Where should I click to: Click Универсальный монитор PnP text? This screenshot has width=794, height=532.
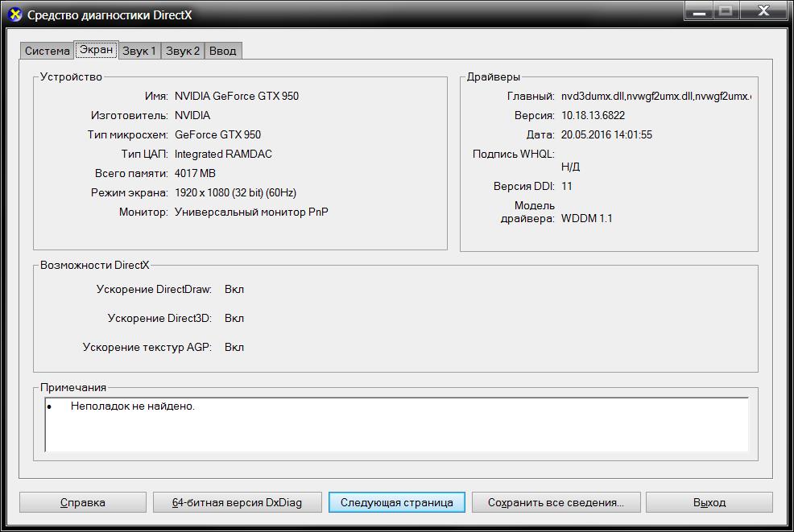251,212
